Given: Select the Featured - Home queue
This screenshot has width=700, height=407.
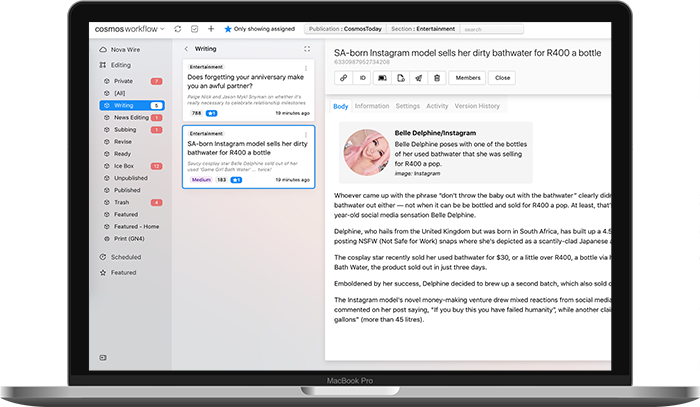Looking at the screenshot, I should click(133, 226).
